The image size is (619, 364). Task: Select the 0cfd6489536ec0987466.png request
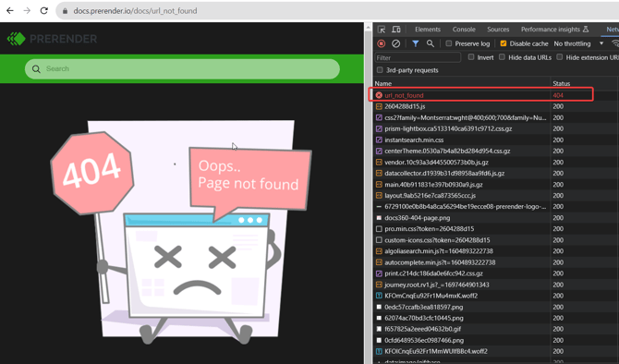click(x=424, y=340)
